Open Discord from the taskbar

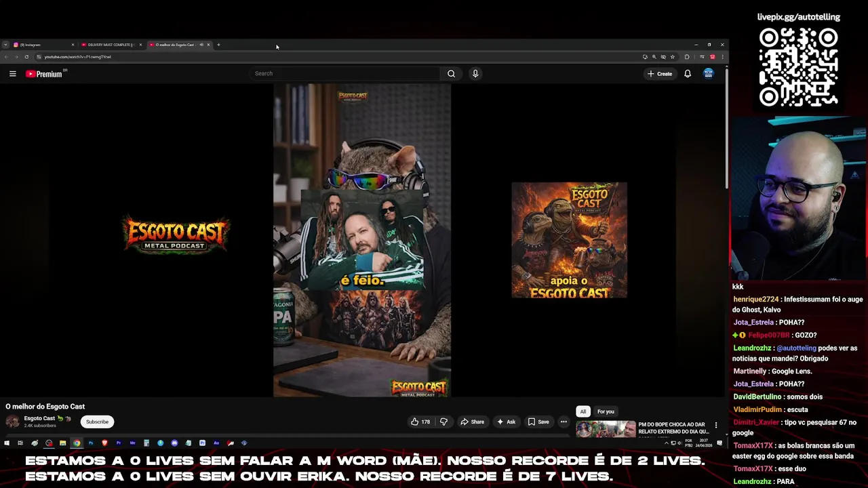(x=174, y=443)
